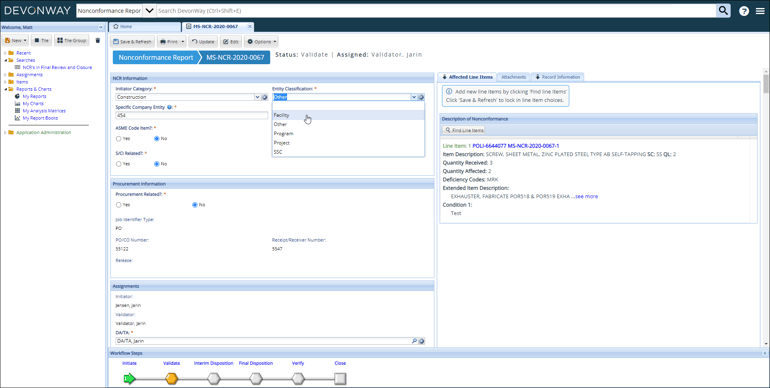This screenshot has width=770, height=388.
Task: Click the DA/TA input field
Action: 263,341
